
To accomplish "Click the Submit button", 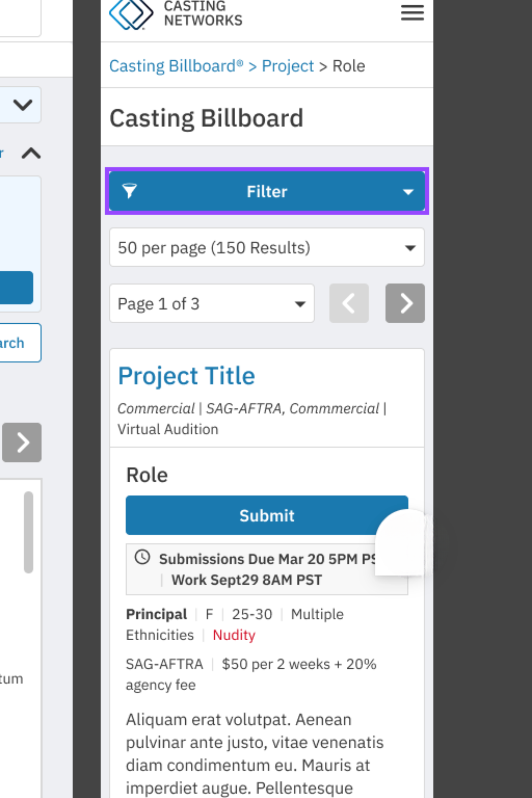I will (x=267, y=515).
